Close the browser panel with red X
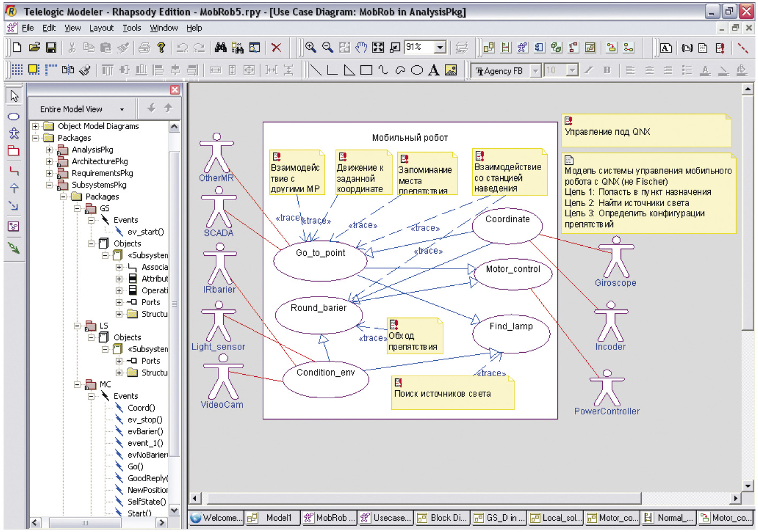758x532 pixels. click(175, 90)
